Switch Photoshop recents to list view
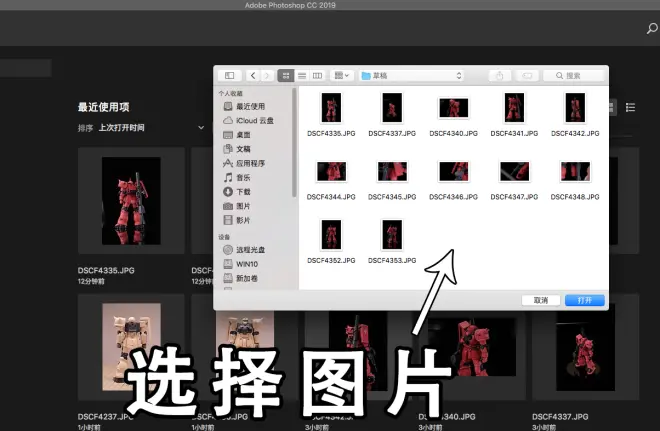Image resolution: width=660 pixels, height=431 pixels. 630,107
